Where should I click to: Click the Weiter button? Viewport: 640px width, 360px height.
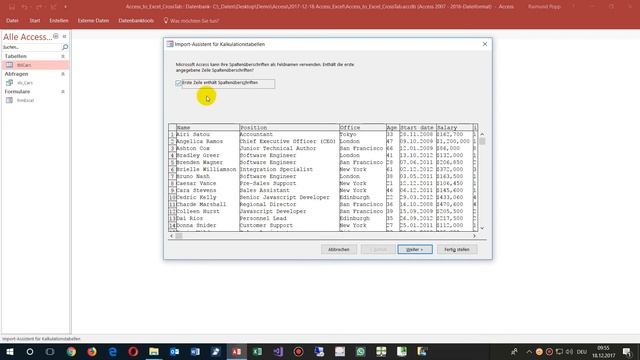coord(415,249)
